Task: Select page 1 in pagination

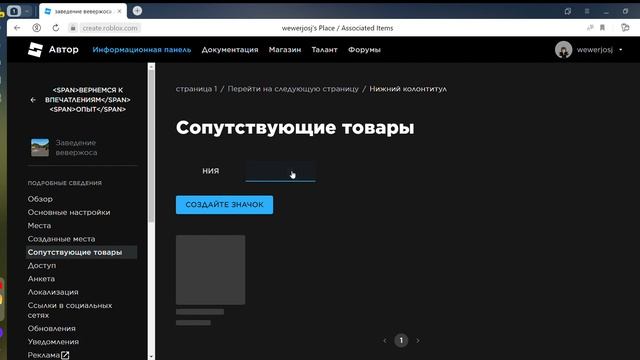Action: point(401,340)
